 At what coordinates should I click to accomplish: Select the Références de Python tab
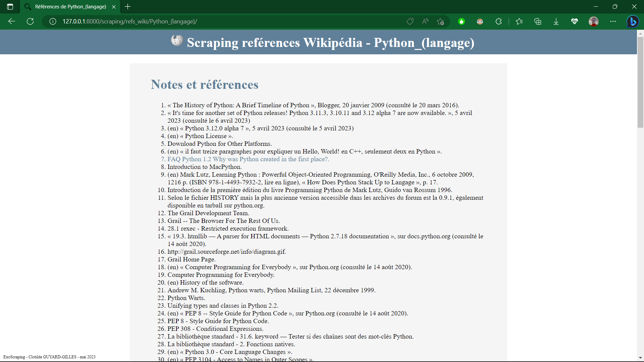click(70, 7)
